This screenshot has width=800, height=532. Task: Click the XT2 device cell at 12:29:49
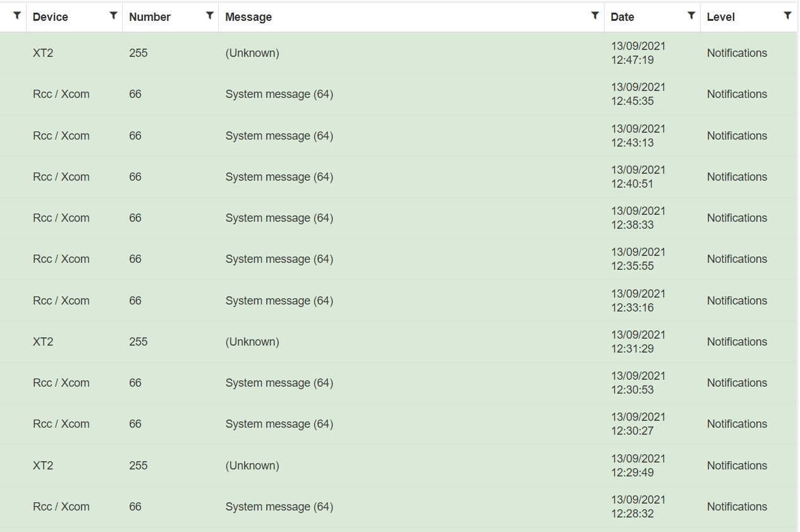click(43, 466)
